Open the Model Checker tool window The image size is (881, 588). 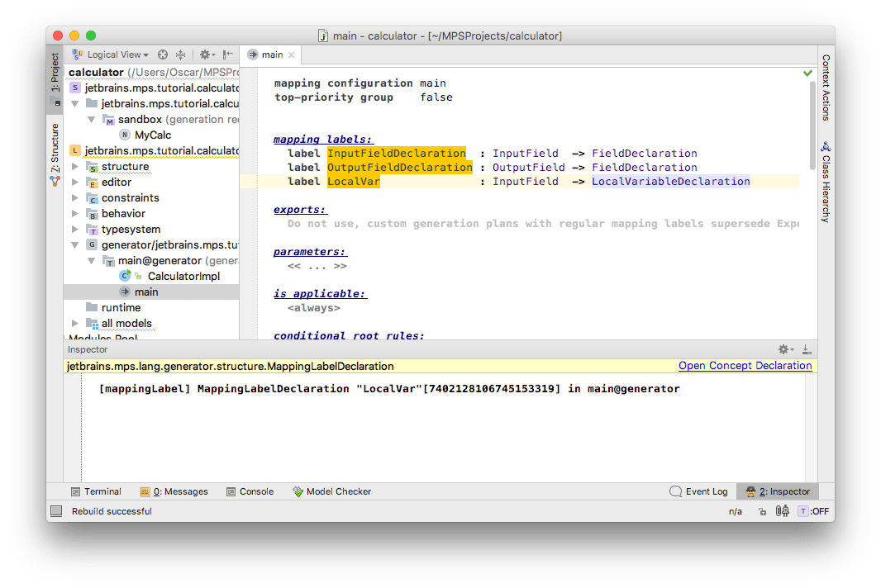coord(331,491)
